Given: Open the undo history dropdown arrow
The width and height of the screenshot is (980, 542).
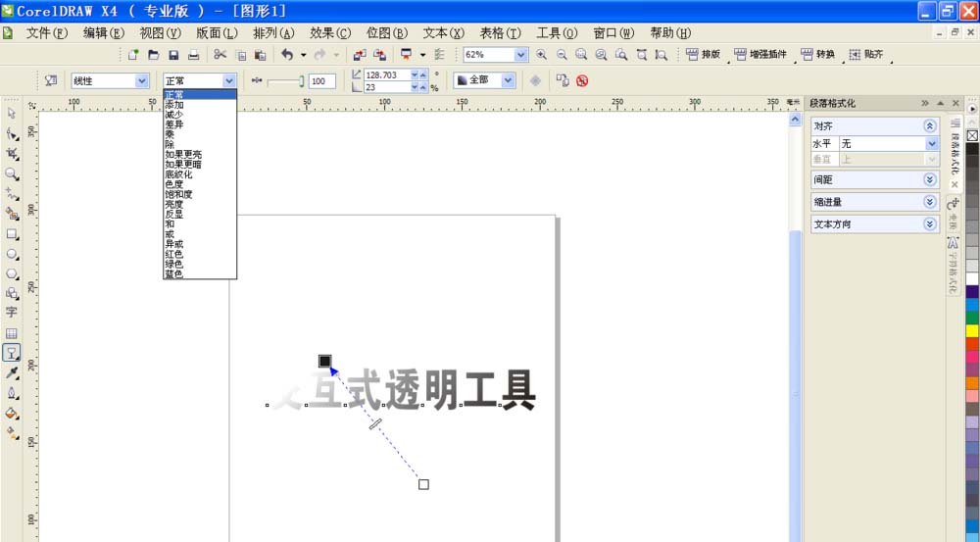Looking at the screenshot, I should pos(304,55).
